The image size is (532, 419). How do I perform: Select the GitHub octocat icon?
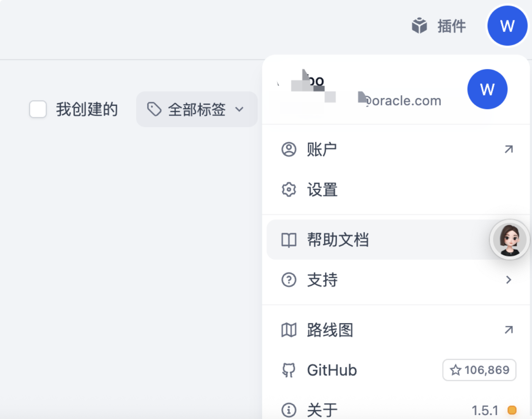pos(288,370)
